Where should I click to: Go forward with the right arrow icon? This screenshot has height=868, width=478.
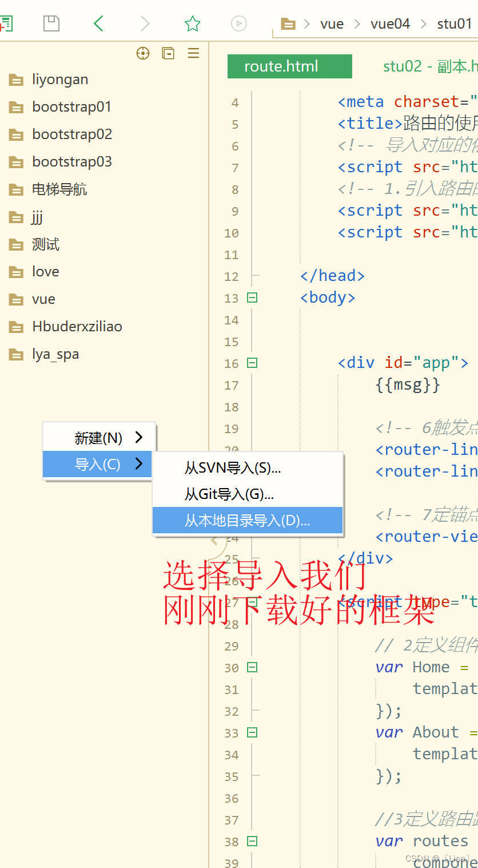click(145, 23)
